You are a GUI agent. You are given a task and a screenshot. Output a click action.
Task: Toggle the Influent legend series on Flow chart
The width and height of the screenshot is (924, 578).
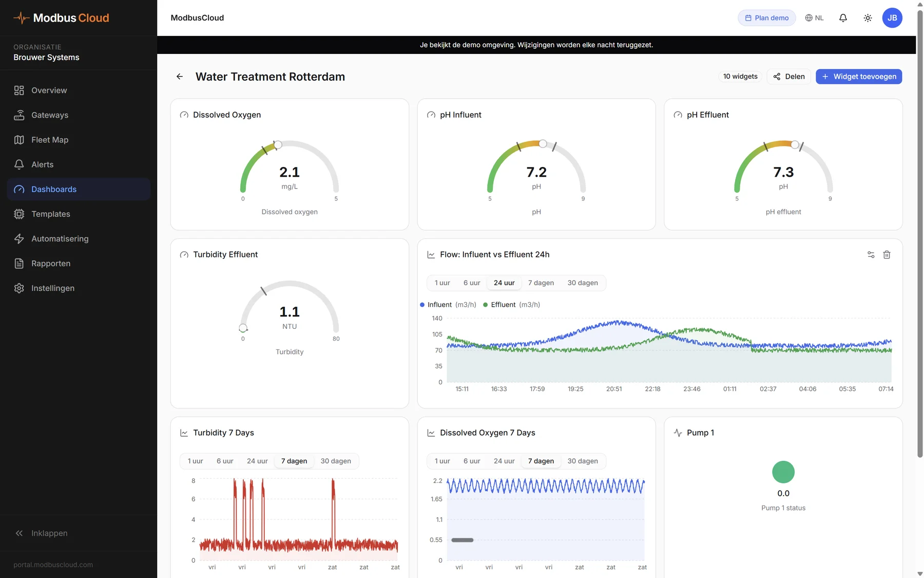click(x=448, y=305)
